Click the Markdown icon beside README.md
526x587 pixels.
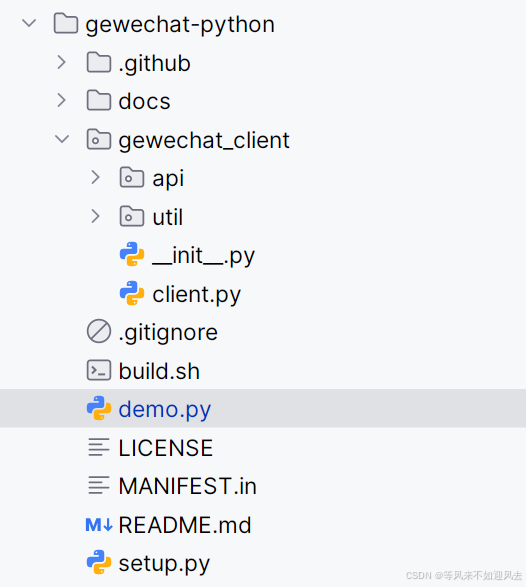tap(99, 524)
